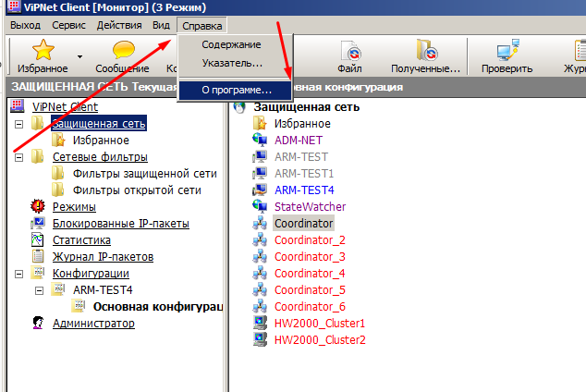Screen dimensions: 586x392
Task: Click the Проверить toolbar icon
Action: pyautogui.click(x=507, y=52)
